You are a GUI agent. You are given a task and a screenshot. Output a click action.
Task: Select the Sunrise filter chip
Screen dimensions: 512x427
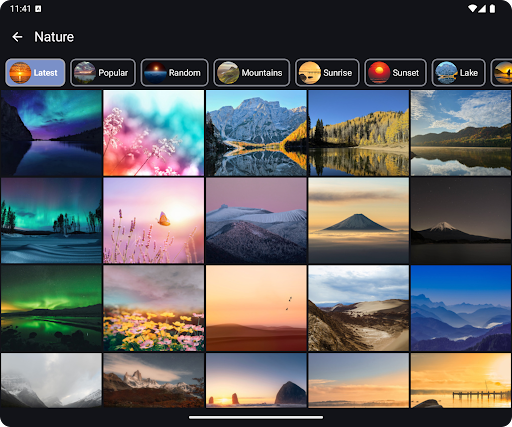(327, 73)
